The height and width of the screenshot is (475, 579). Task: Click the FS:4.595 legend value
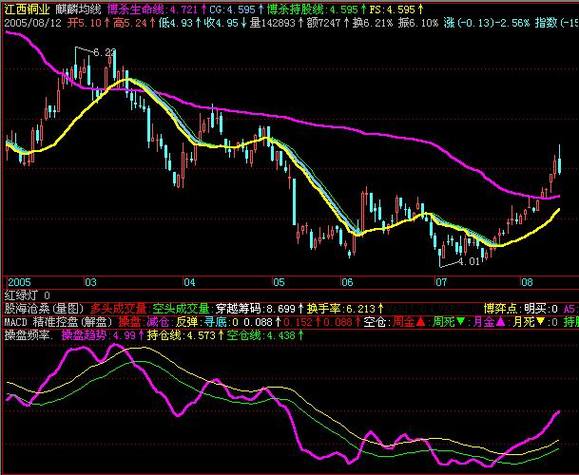pos(397,9)
